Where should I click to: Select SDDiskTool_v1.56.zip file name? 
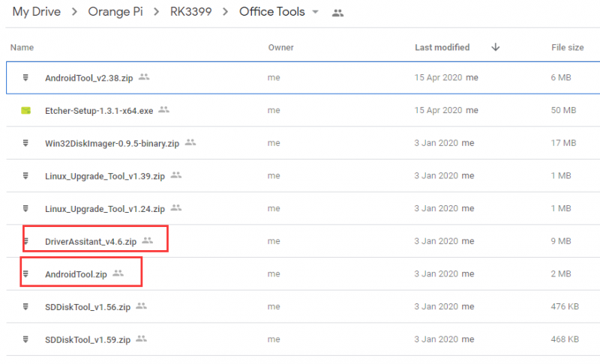(x=88, y=307)
